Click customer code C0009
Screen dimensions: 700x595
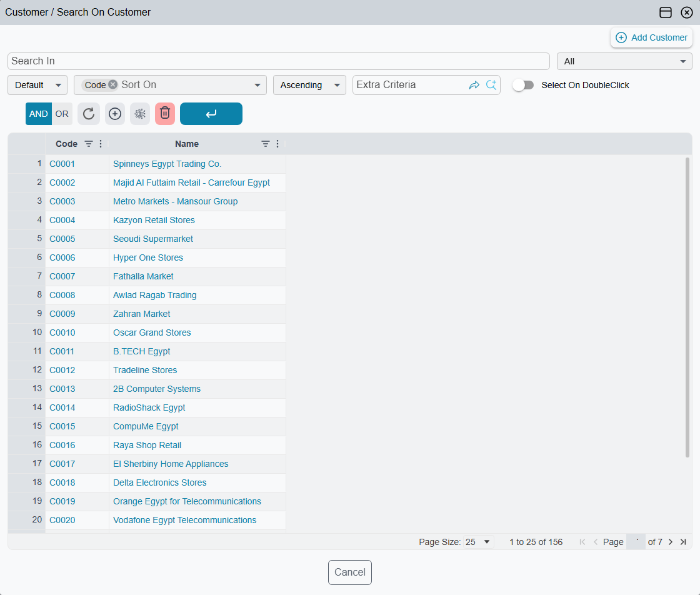tap(62, 314)
